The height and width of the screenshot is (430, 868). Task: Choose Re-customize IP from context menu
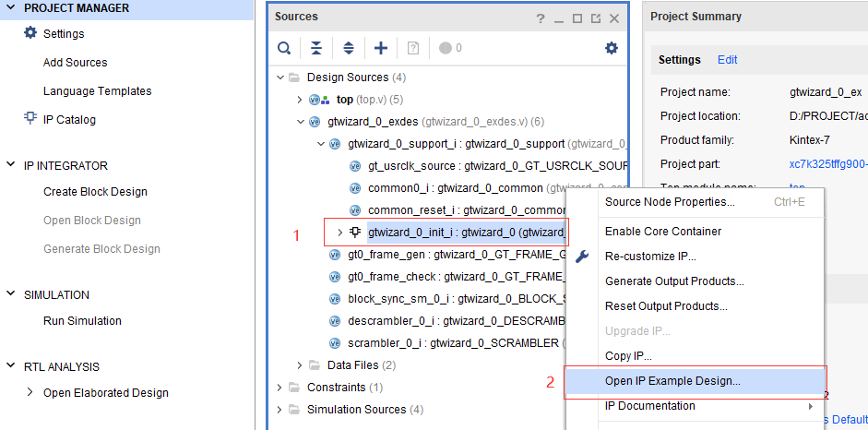click(x=695, y=257)
